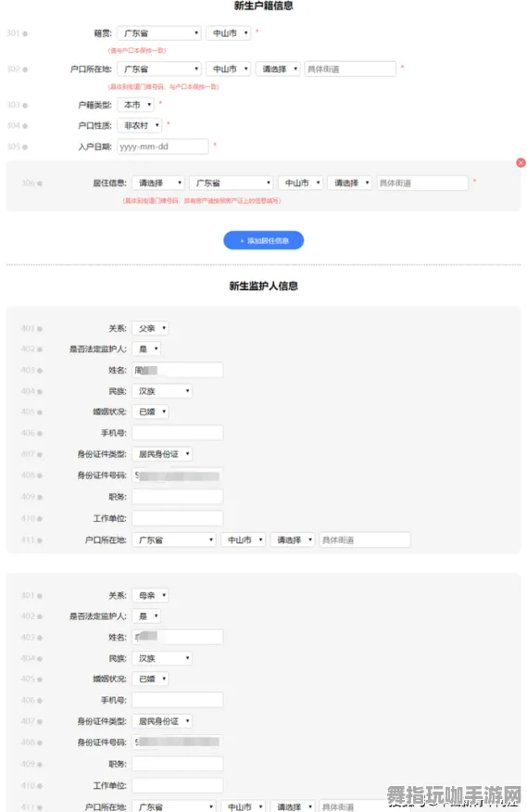Click the row number label 305
The width and height of the screenshot is (527, 812).
13,146
